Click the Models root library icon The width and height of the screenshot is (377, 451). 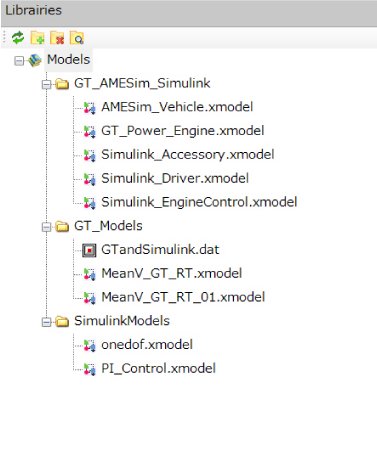click(x=35, y=60)
